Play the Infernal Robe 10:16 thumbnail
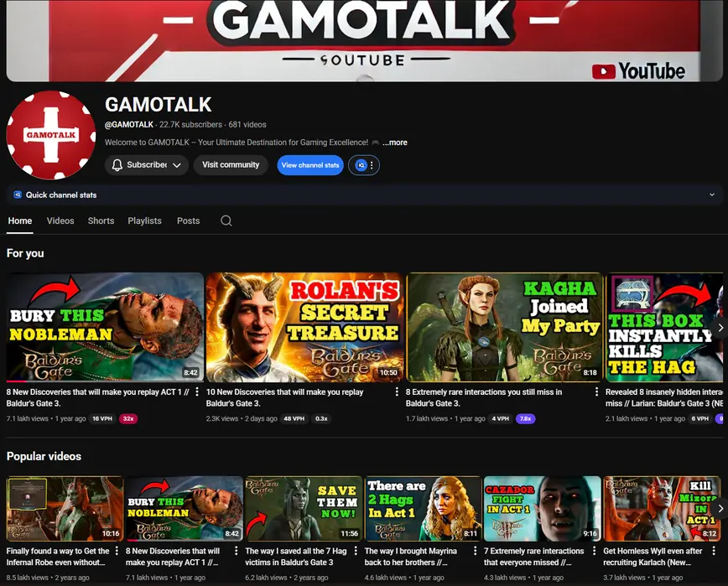This screenshot has height=586, width=728. pyautogui.click(x=65, y=509)
